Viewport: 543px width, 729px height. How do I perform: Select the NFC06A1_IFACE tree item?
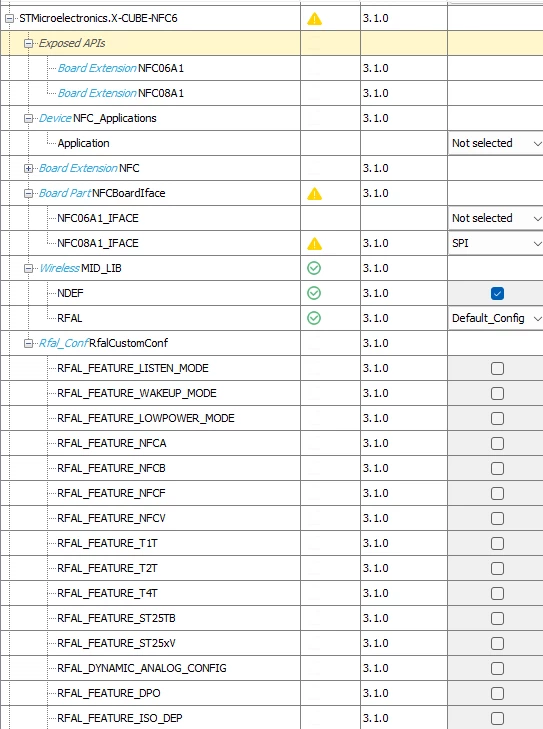coord(98,218)
